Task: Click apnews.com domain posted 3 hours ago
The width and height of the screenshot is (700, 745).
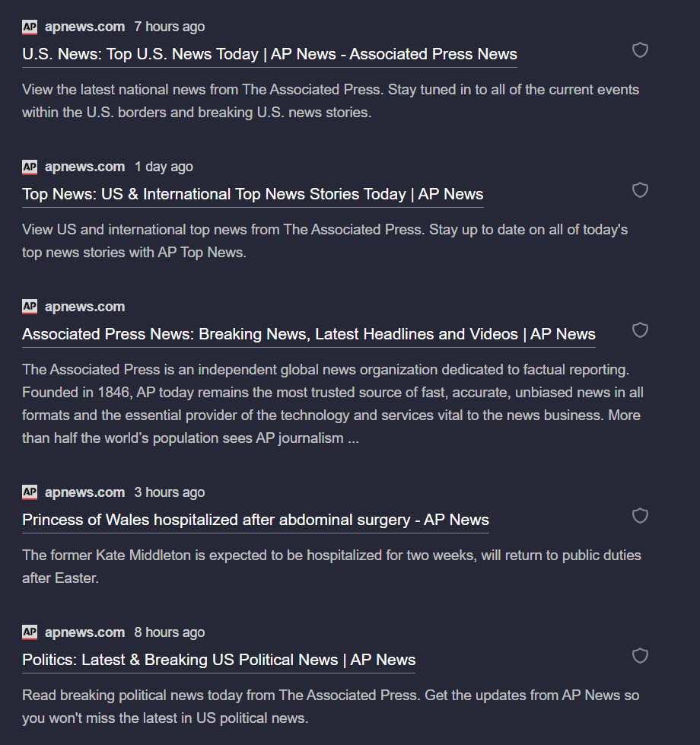Action: tap(84, 493)
